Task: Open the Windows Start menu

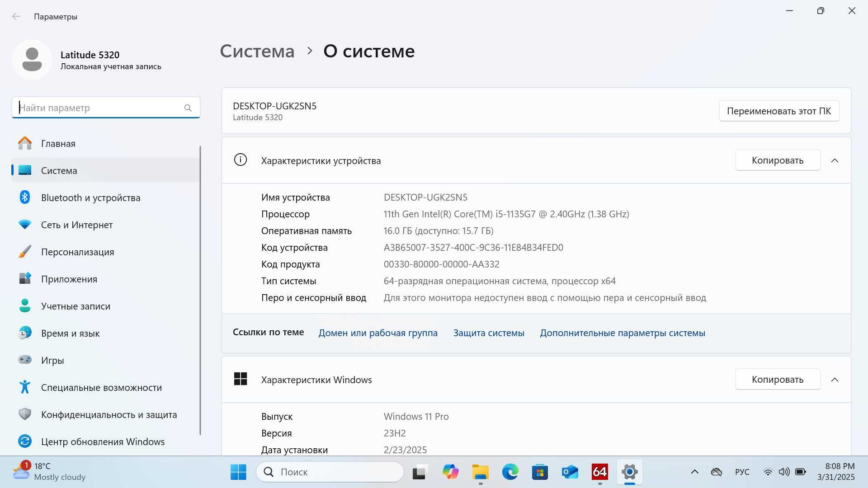Action: 238,472
